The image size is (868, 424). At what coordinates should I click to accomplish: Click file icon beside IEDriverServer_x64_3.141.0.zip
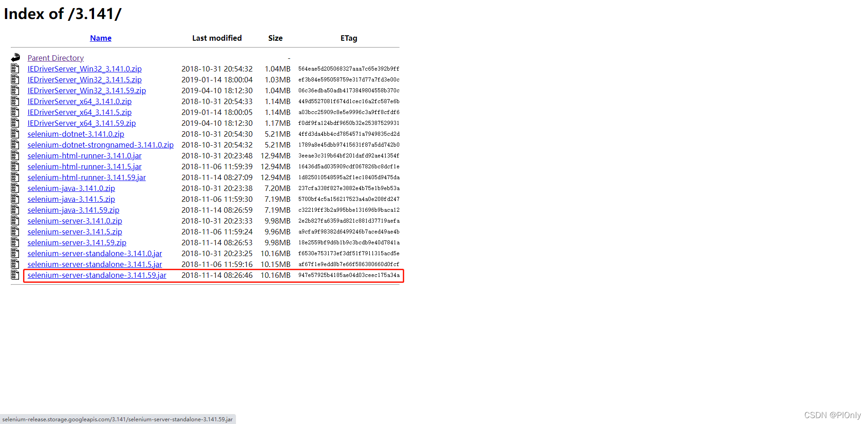click(15, 101)
